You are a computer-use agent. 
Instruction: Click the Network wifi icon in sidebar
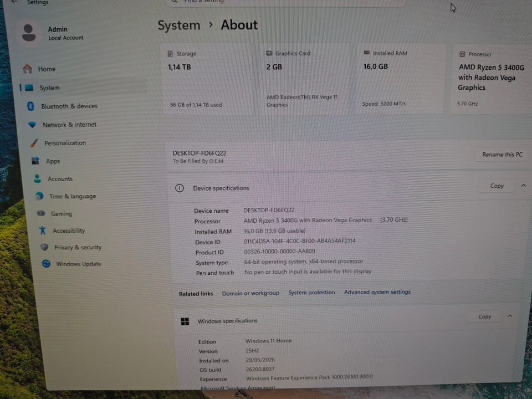pyautogui.click(x=32, y=125)
